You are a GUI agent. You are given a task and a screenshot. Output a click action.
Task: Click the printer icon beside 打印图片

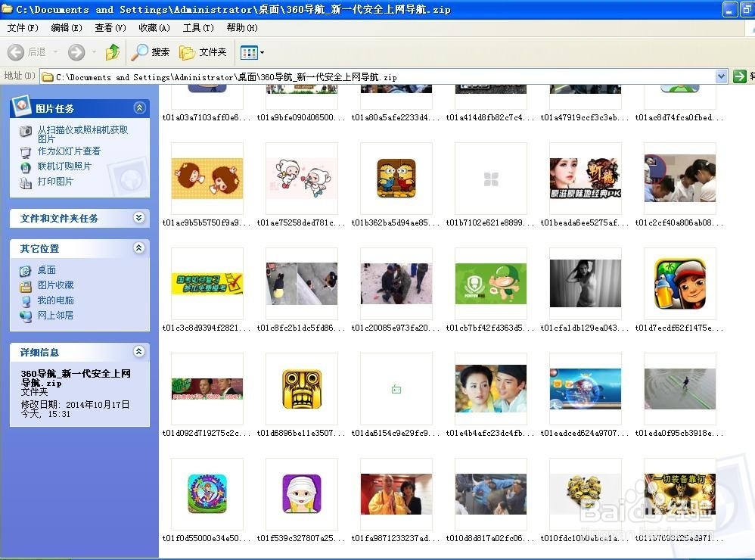(26, 182)
